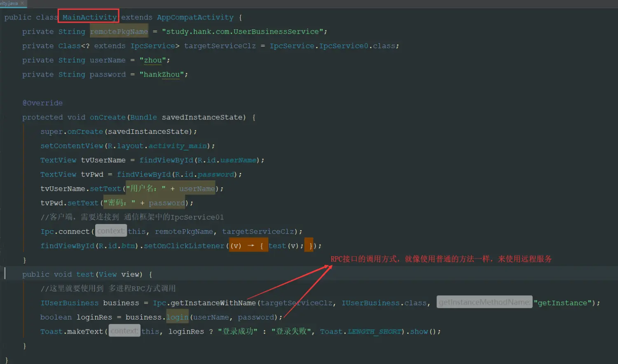Click tvPwd in the TextView declaration

tap(92, 175)
